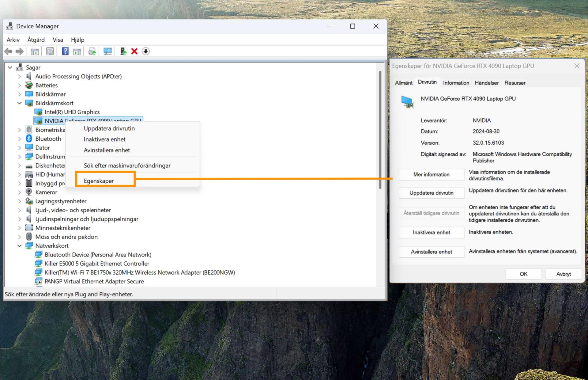Expand the Kameror category
Screen dimensions: 588x380
(x=20, y=192)
